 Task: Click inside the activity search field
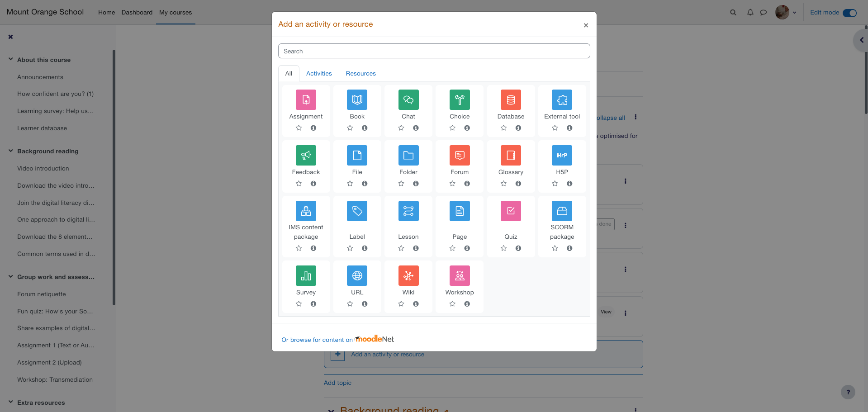434,51
